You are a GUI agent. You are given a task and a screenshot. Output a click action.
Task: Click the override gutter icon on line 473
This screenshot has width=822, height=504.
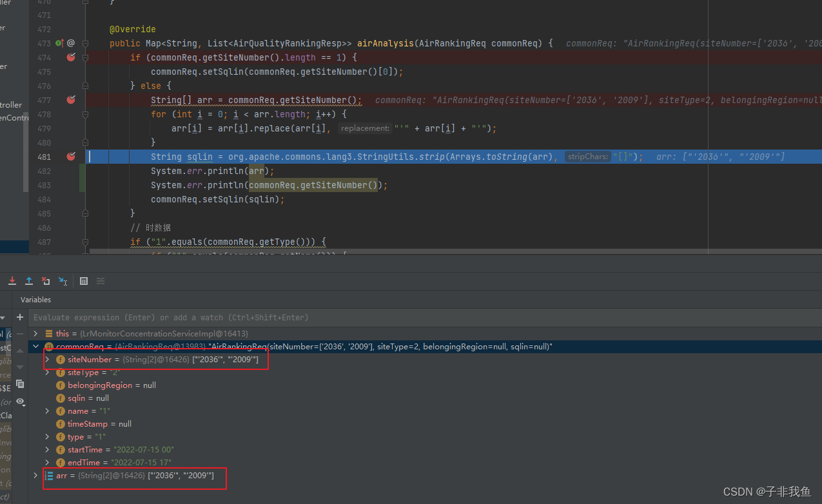59,43
